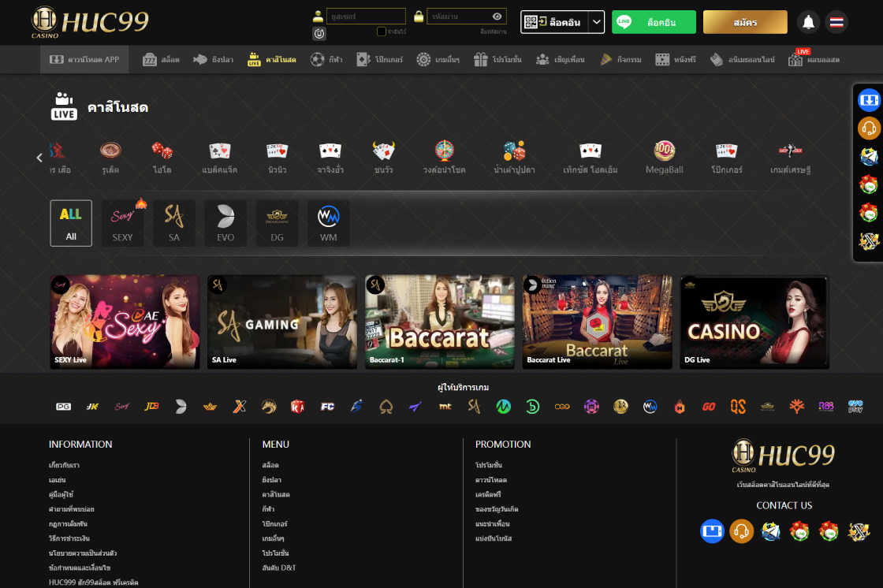Open the Telegram paper-plane icon in the right sidebar
Screen dimensions: 883x588
point(869,156)
